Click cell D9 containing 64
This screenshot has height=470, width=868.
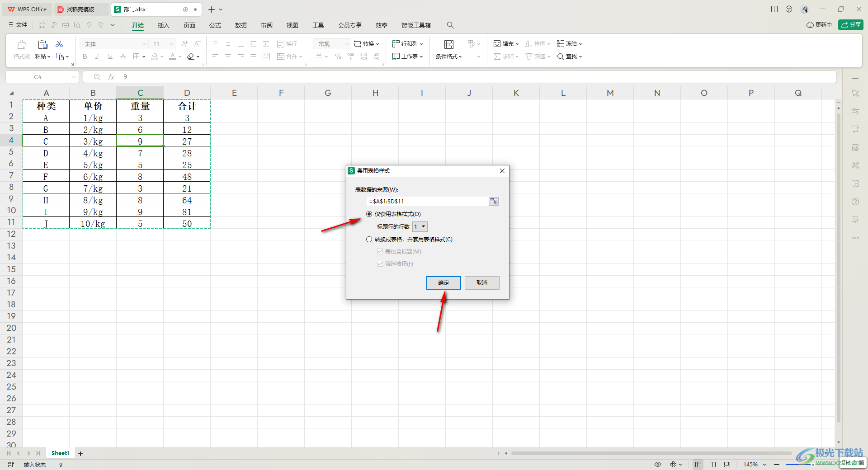(187, 200)
